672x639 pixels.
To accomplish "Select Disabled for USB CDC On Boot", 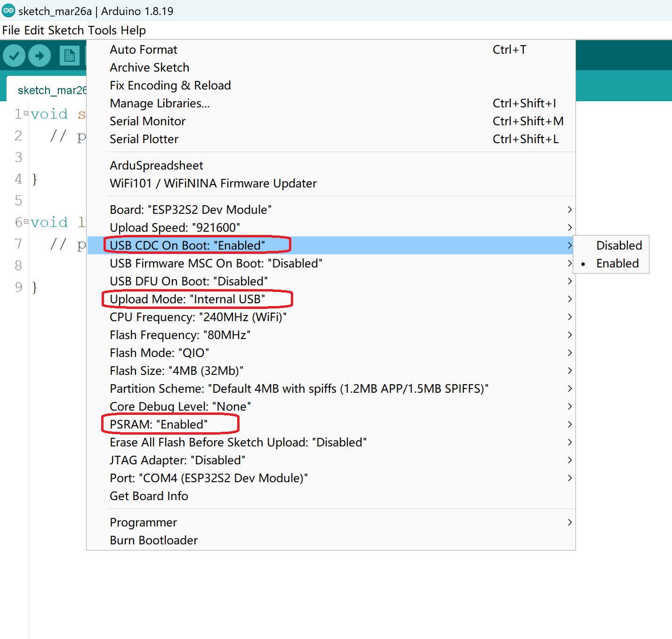I will (x=618, y=245).
